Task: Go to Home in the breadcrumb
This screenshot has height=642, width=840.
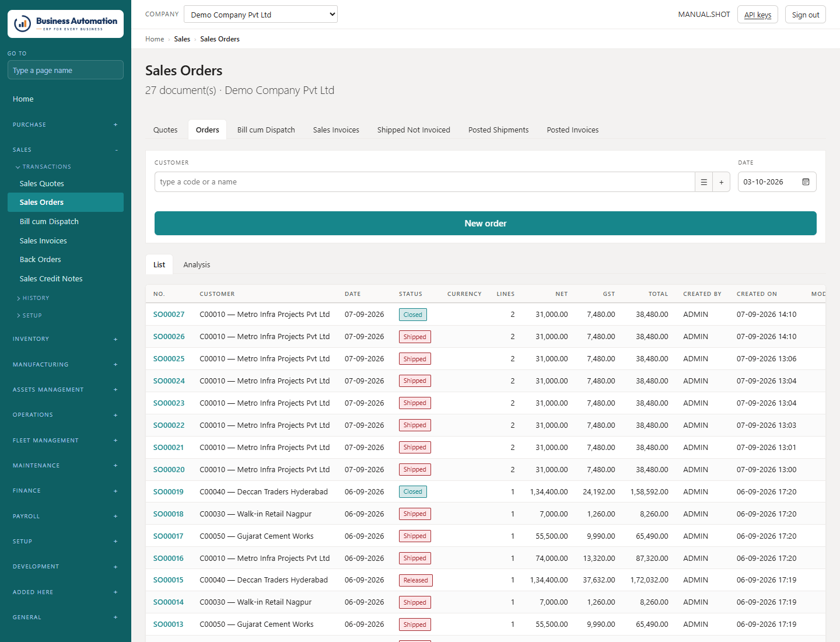Action: point(155,39)
